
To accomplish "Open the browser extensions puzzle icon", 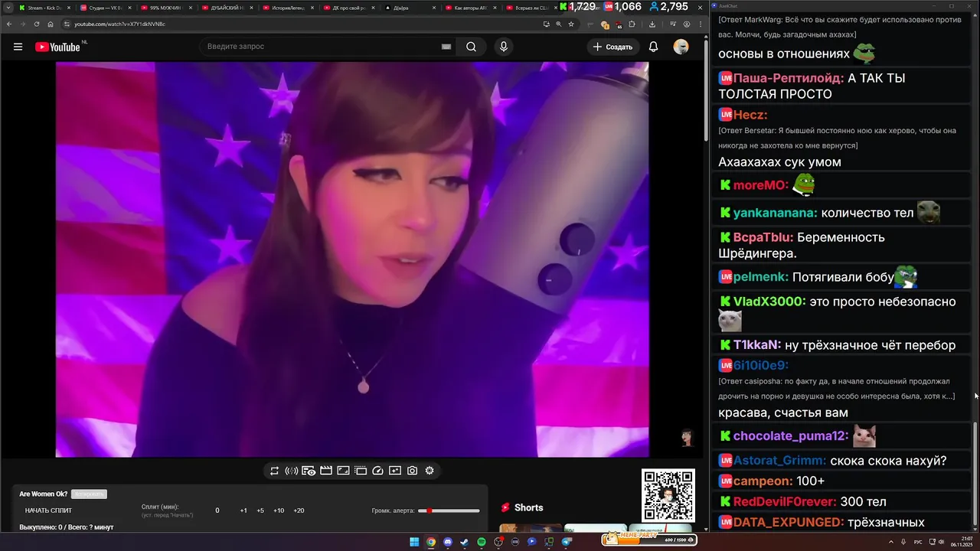I will (631, 24).
